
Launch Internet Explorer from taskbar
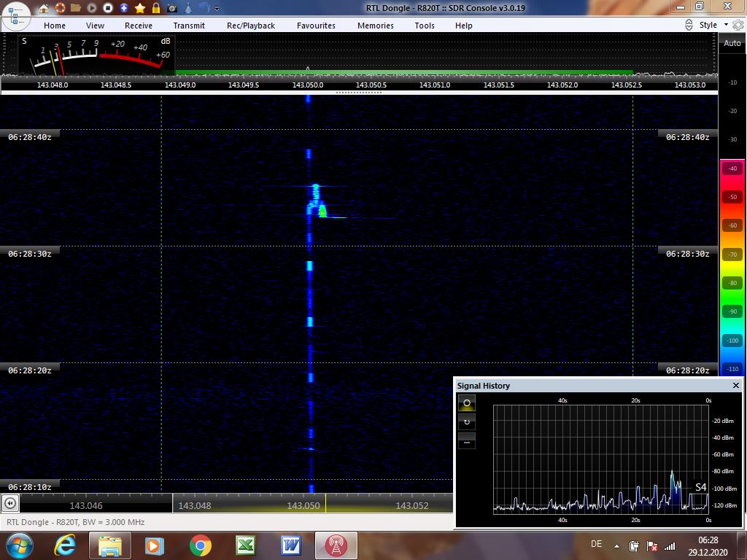pyautogui.click(x=65, y=545)
